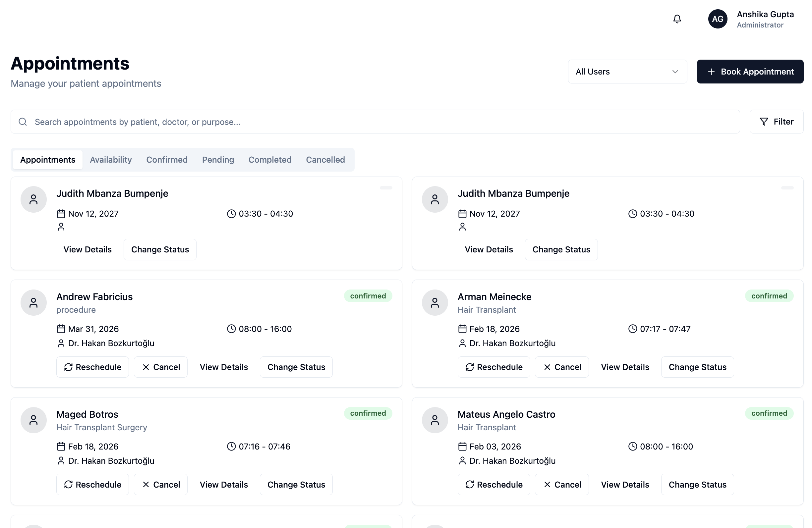This screenshot has width=812, height=528.
Task: Reschedule Maged Botros appointment
Action: click(x=92, y=484)
